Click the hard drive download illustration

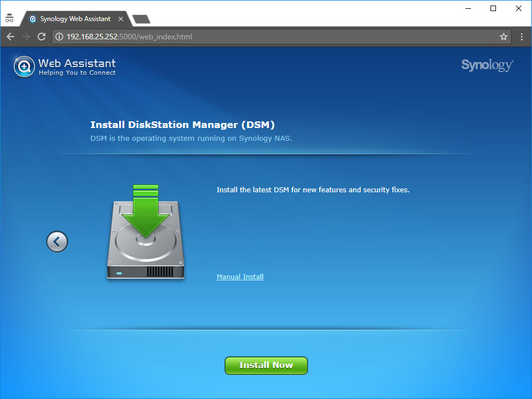[146, 232]
